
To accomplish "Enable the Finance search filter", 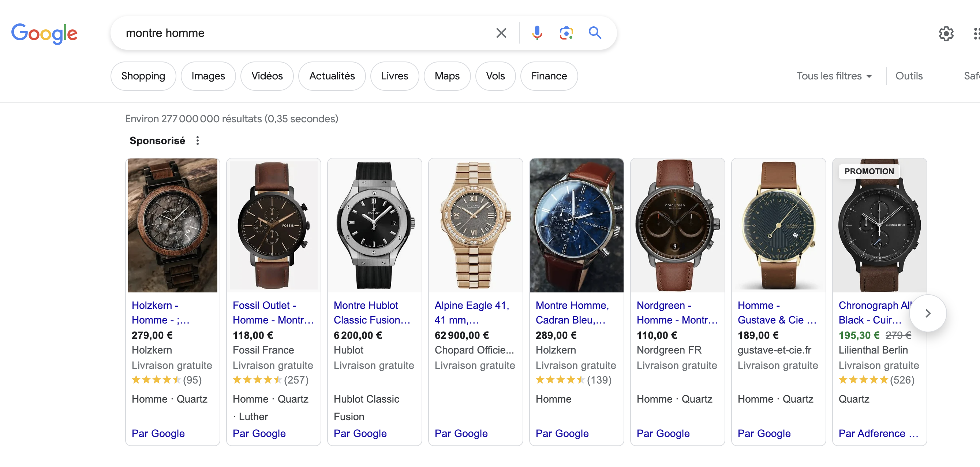I will click(549, 76).
